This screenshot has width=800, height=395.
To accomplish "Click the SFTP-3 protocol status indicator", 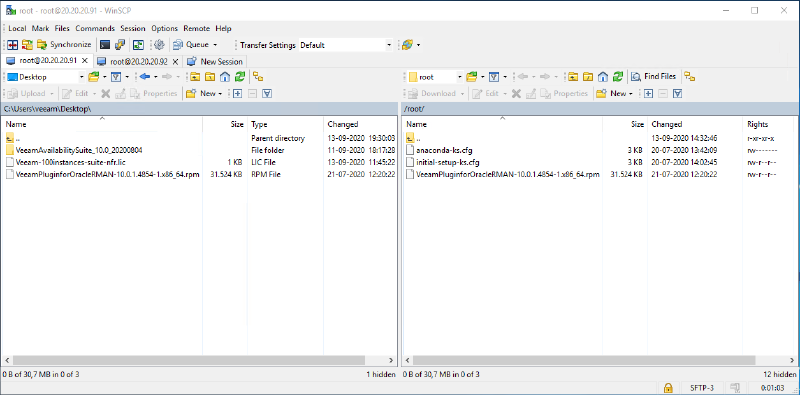I will pyautogui.click(x=702, y=388).
